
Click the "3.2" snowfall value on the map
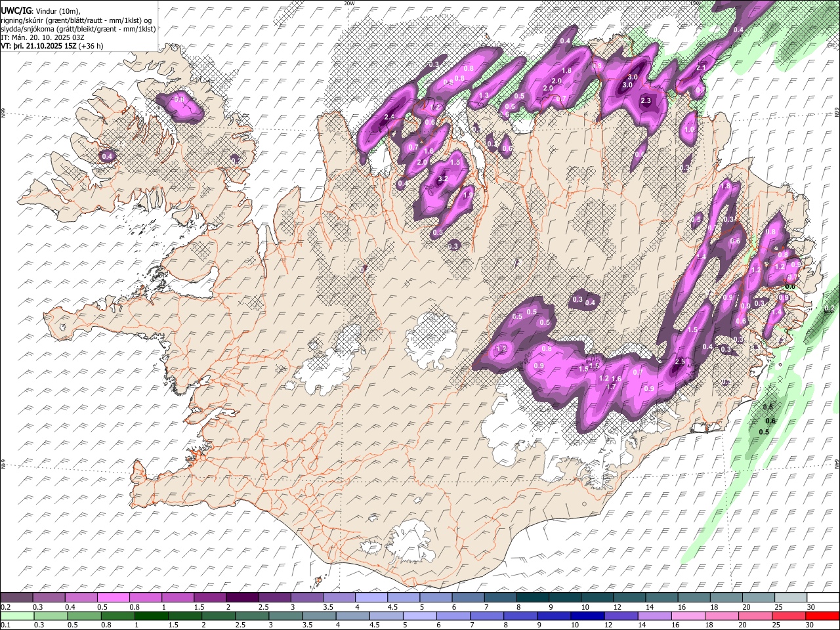(x=442, y=178)
